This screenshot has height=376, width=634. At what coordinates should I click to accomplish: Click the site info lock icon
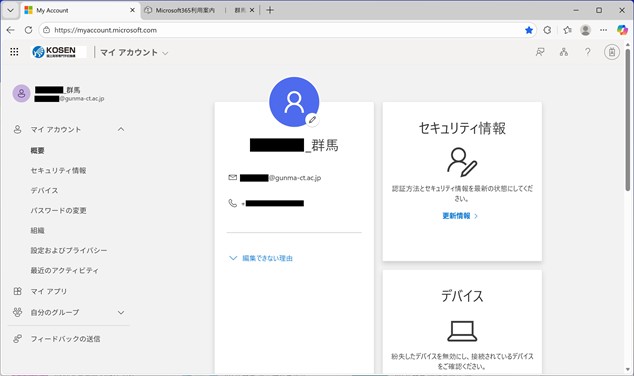tap(46, 30)
